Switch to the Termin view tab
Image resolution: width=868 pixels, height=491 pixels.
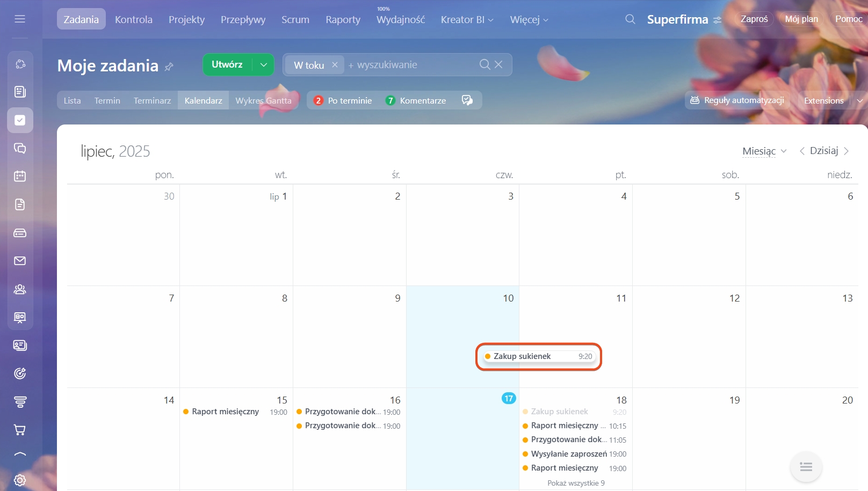coord(107,100)
